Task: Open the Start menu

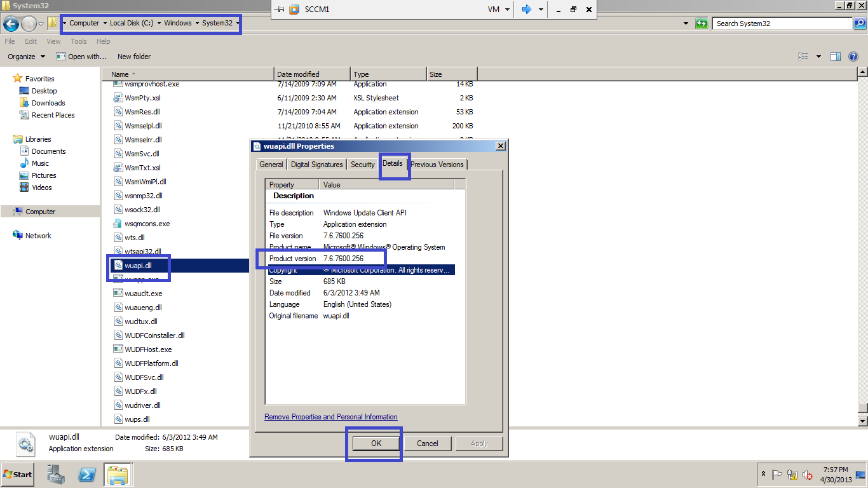Action: (18, 475)
